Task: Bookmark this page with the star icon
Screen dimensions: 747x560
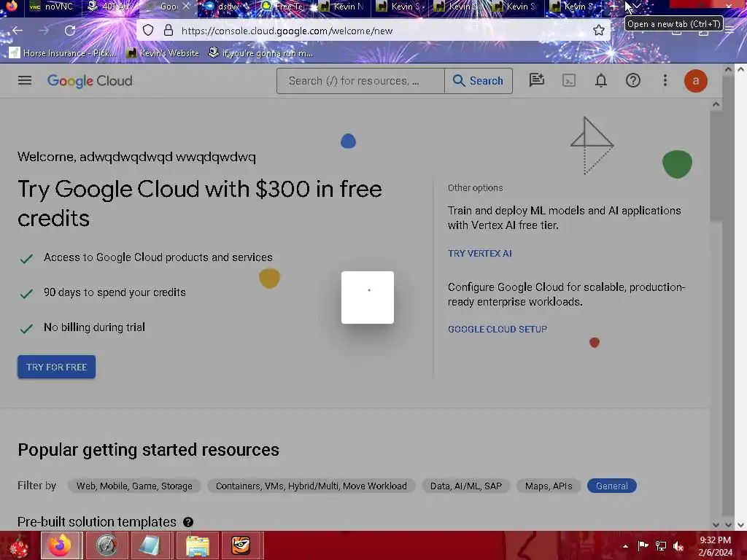Action: (599, 31)
